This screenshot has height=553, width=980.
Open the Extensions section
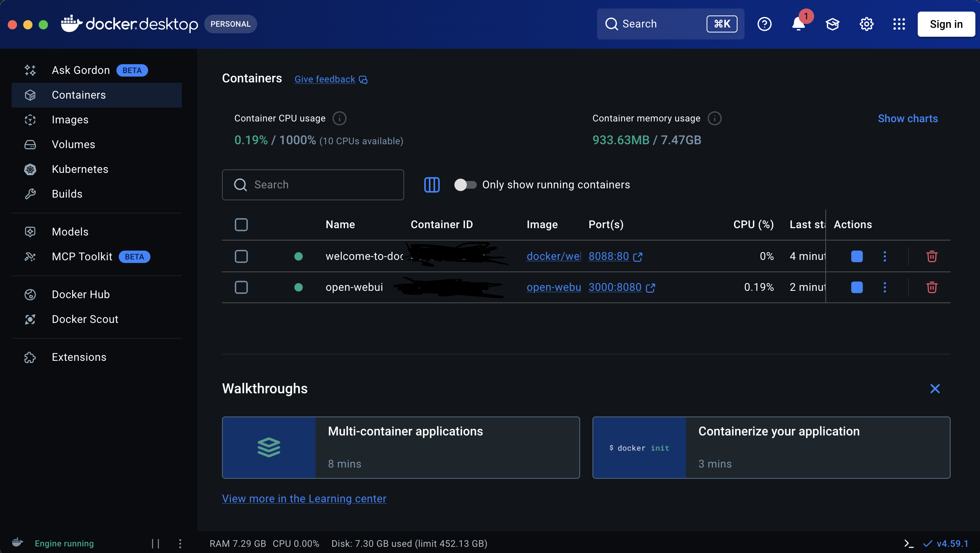click(79, 357)
